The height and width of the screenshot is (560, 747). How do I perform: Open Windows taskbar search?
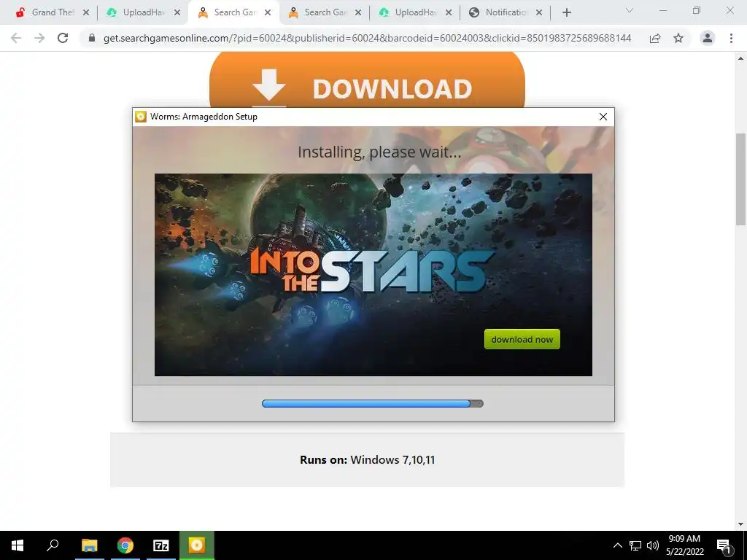click(53, 545)
